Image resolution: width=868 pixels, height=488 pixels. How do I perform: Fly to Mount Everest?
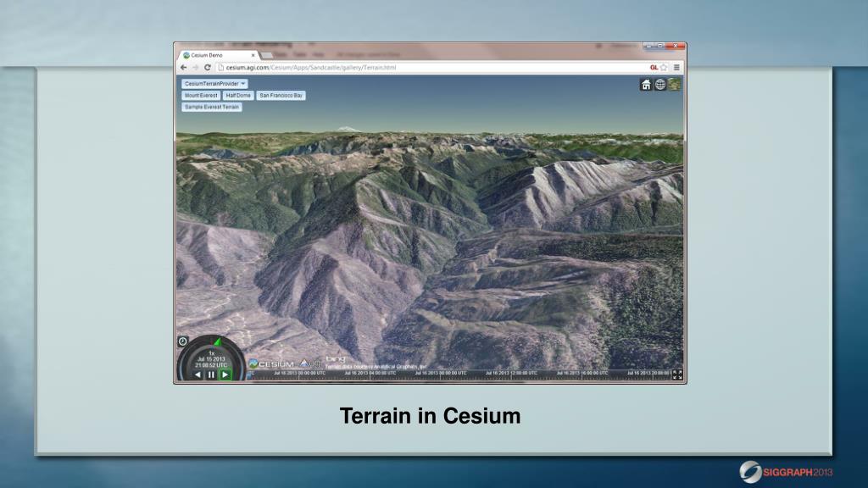click(x=201, y=95)
